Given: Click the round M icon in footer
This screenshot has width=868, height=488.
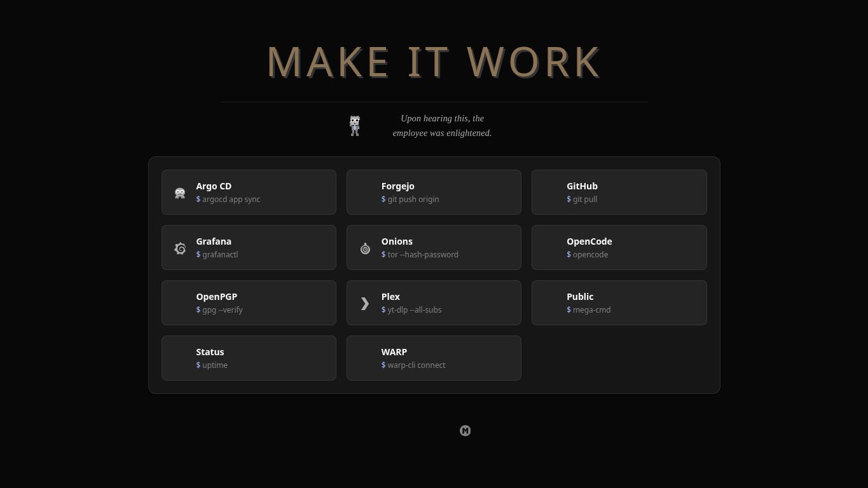Looking at the screenshot, I should (465, 431).
